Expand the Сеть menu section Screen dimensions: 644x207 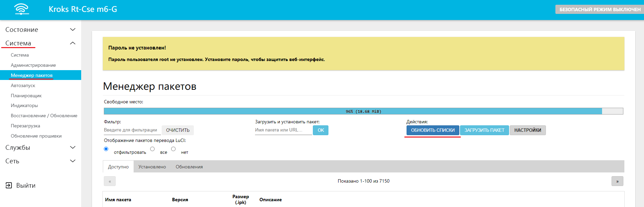click(72, 161)
